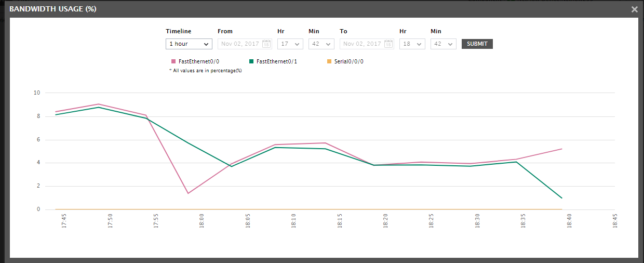
Task: Open the From Hr dropdown showing 17
Action: pyautogui.click(x=290, y=44)
